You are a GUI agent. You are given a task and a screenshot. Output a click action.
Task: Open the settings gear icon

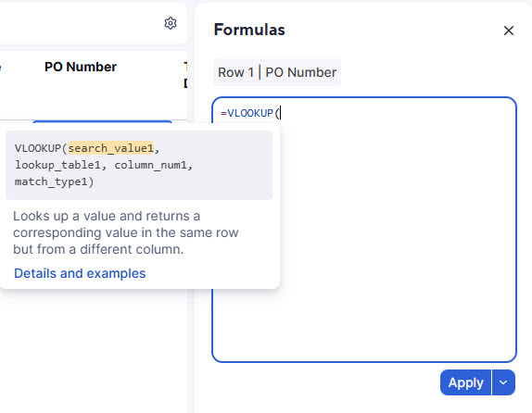171,23
